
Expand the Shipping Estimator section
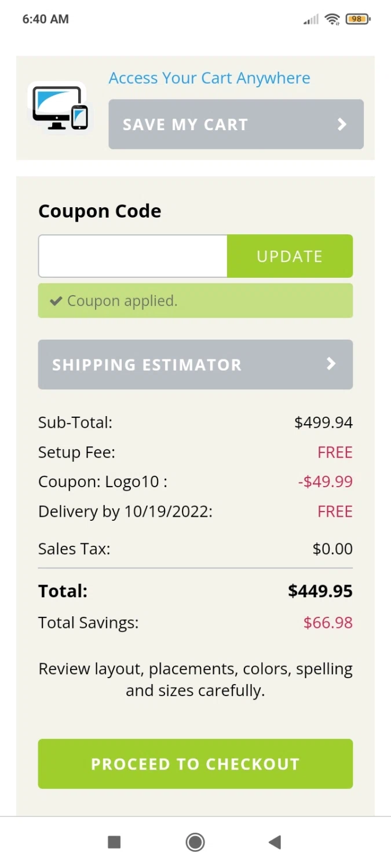(x=195, y=365)
